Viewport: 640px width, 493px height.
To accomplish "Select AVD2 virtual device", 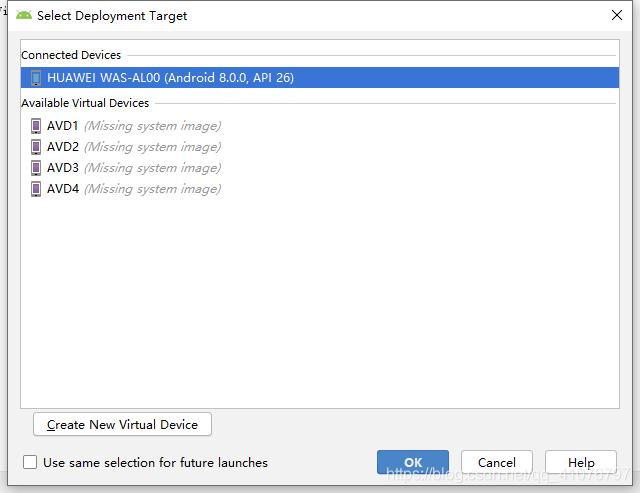I will tap(320, 147).
